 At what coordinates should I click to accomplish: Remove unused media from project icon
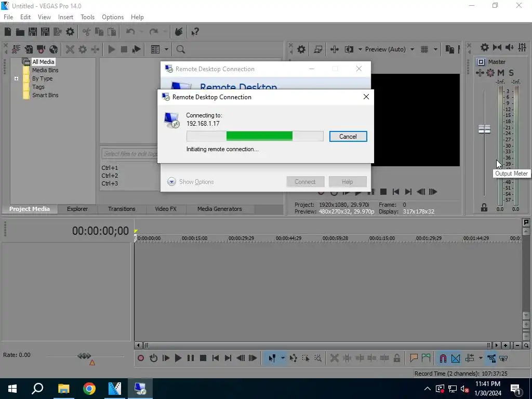tap(16, 49)
